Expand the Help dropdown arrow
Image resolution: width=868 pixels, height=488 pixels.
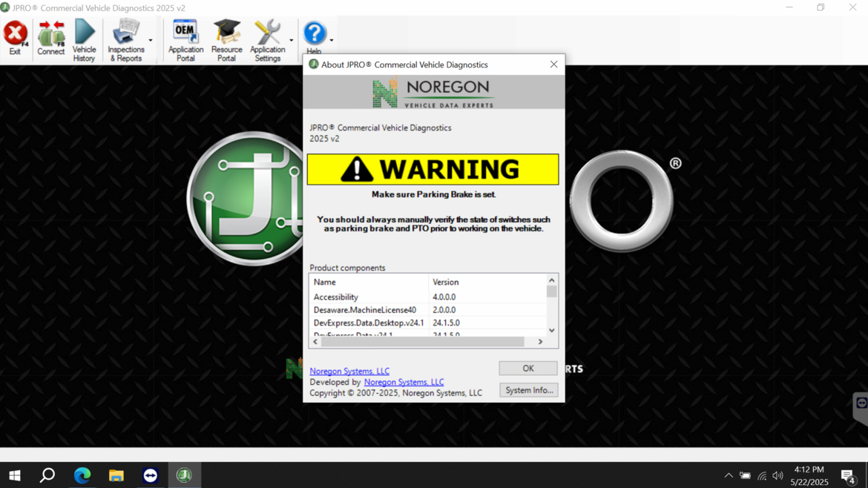[x=331, y=40]
